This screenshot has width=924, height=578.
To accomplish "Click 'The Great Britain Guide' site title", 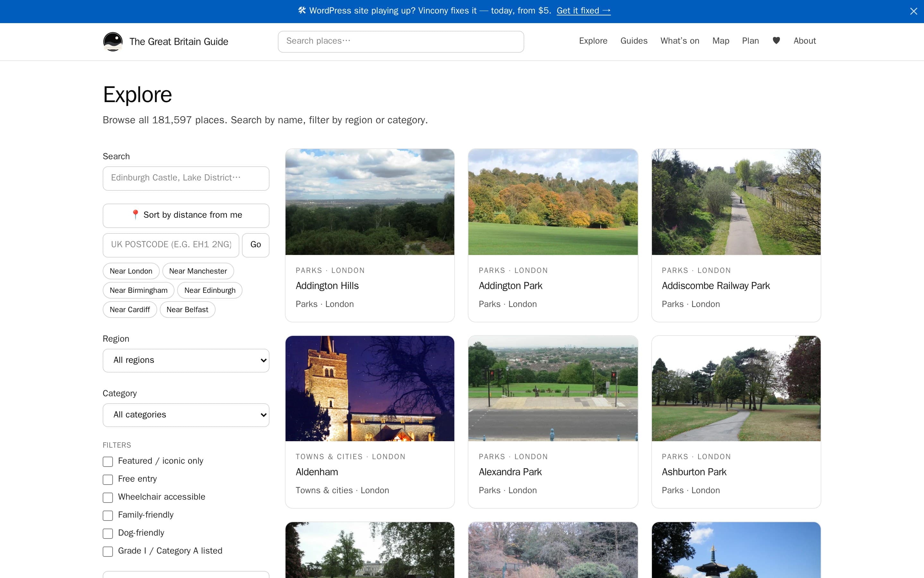I will 179,42.
